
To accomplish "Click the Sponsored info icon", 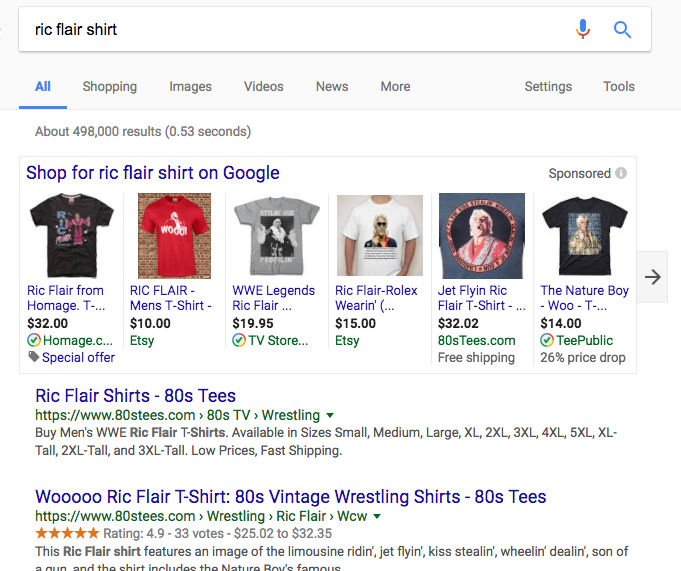I will tap(621, 173).
